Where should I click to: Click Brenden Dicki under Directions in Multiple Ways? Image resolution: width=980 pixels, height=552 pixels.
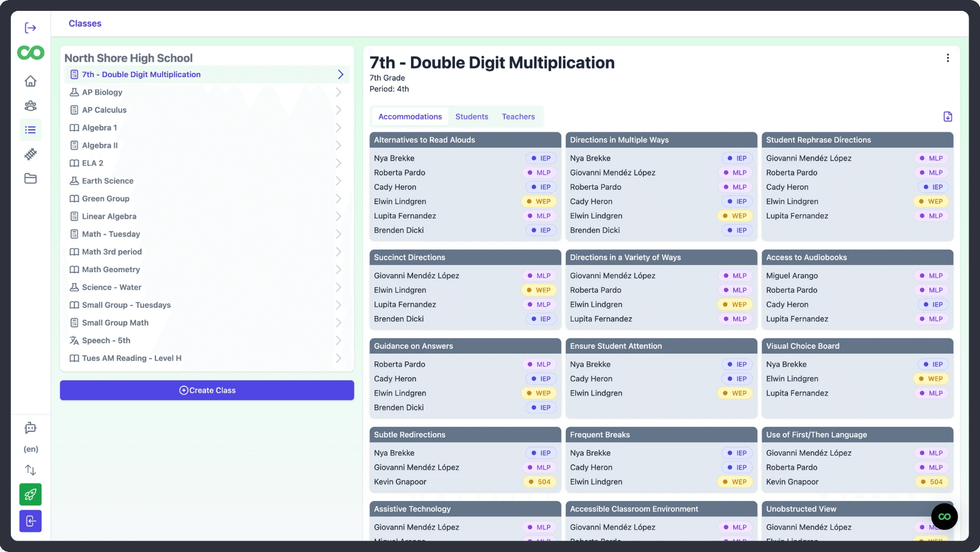click(x=595, y=230)
